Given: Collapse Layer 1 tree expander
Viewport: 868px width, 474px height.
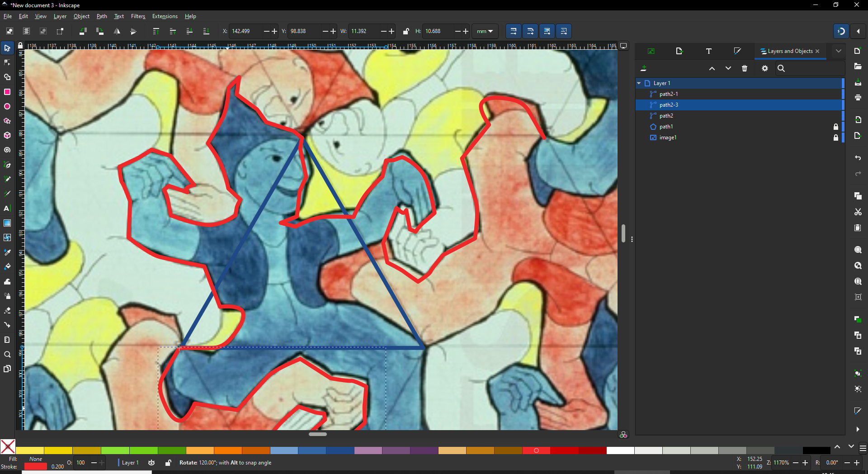Looking at the screenshot, I should pyautogui.click(x=639, y=83).
